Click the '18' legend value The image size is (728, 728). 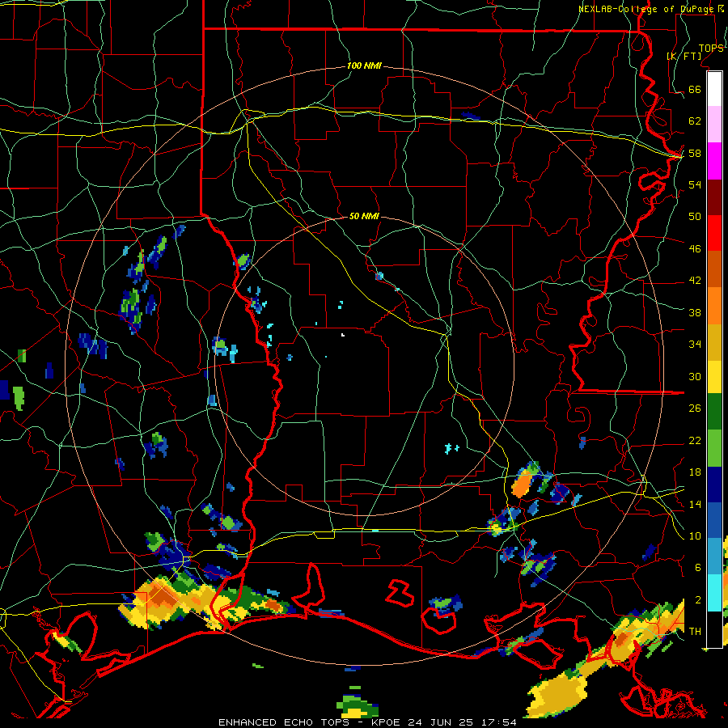tap(695, 472)
